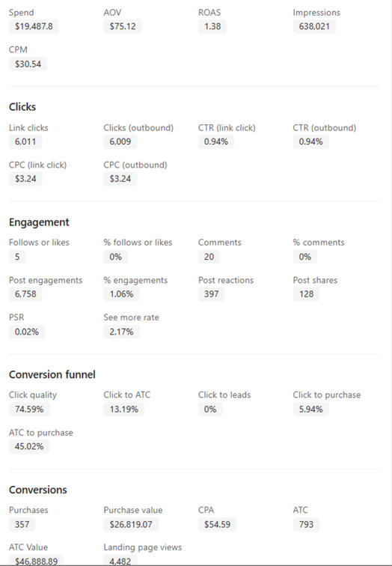Select the CPM value $30.54

[28, 64]
